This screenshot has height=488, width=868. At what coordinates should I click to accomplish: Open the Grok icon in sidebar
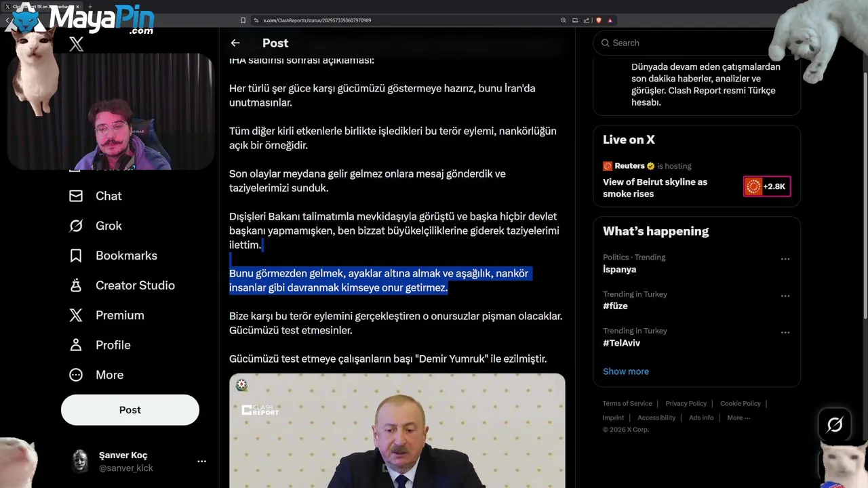(76, 226)
